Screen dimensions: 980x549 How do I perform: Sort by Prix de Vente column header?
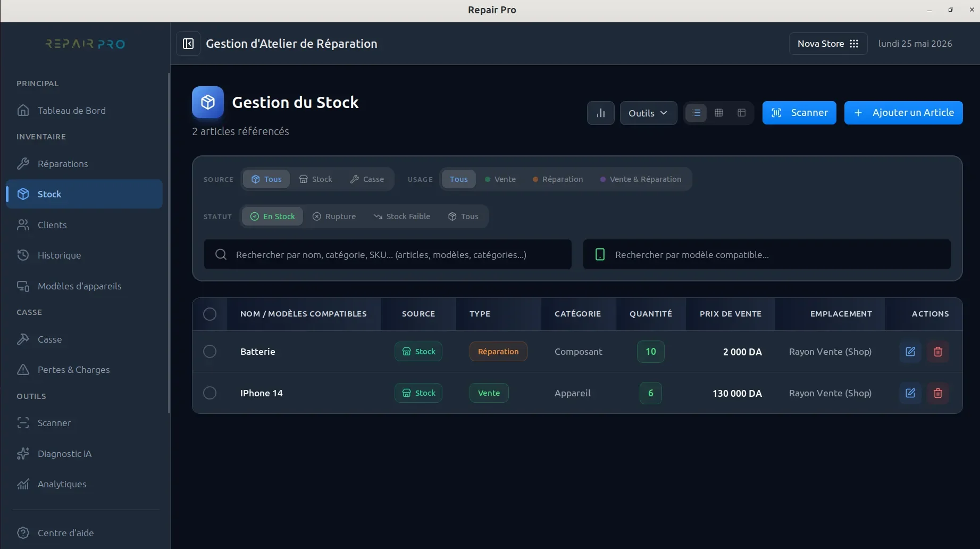(x=731, y=314)
